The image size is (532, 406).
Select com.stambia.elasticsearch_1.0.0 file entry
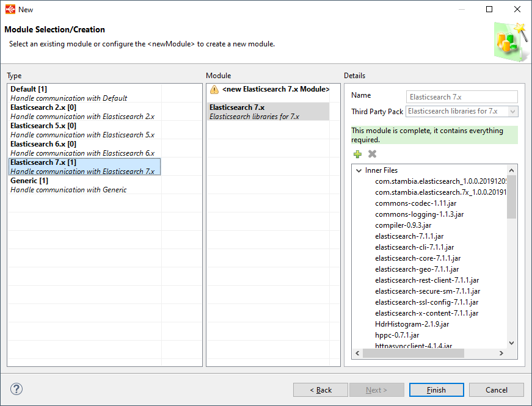click(441, 181)
